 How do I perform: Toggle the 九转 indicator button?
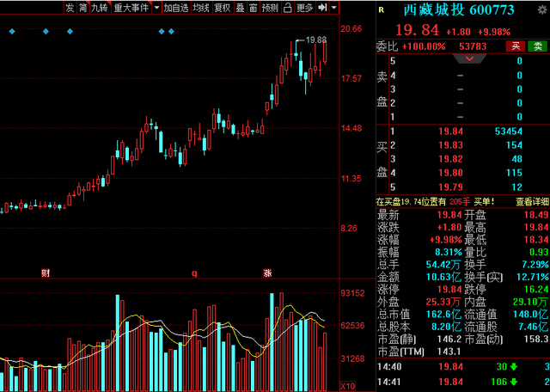(x=100, y=8)
